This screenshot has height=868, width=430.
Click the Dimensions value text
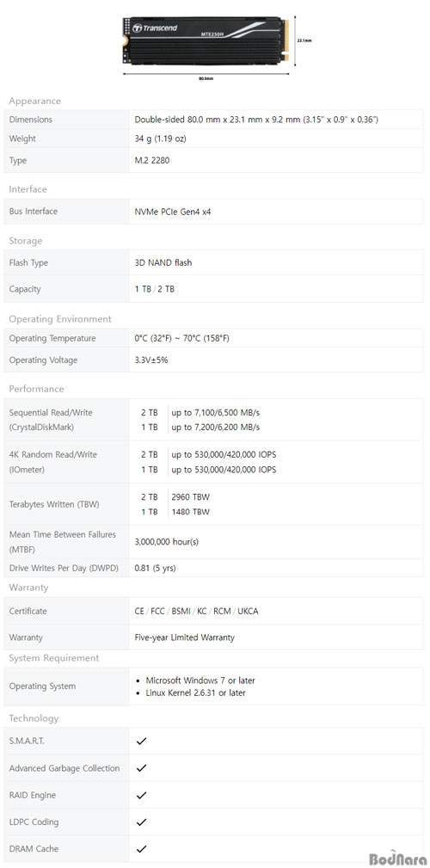tap(257, 120)
